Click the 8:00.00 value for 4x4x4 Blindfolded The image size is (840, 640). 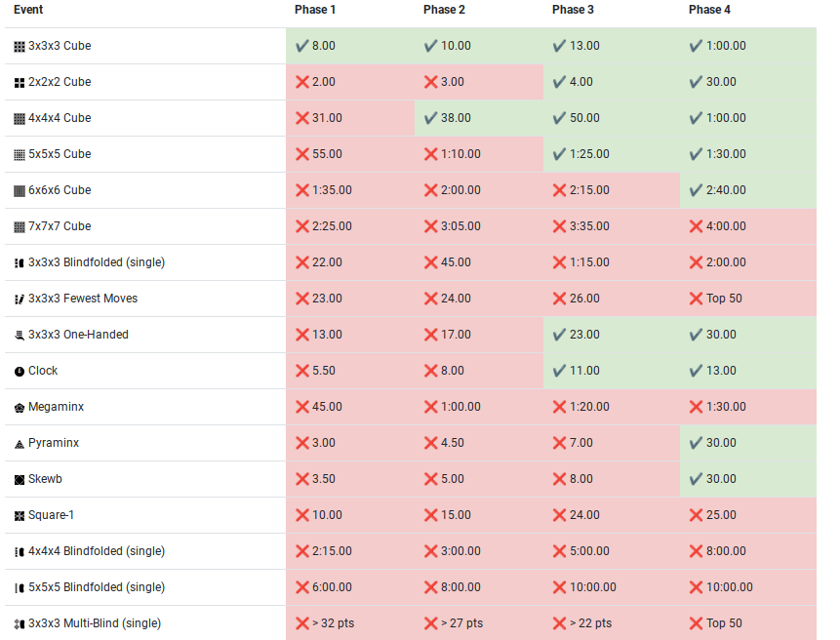tap(726, 551)
